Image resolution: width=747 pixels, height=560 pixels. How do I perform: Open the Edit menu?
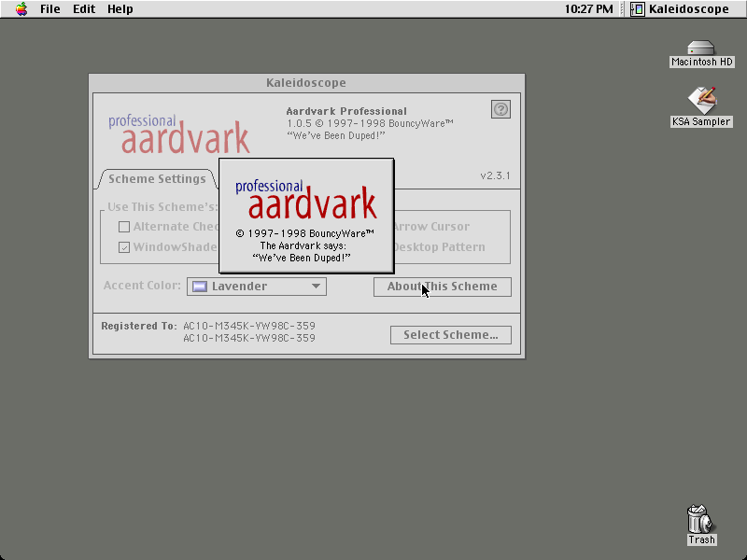pyautogui.click(x=84, y=9)
